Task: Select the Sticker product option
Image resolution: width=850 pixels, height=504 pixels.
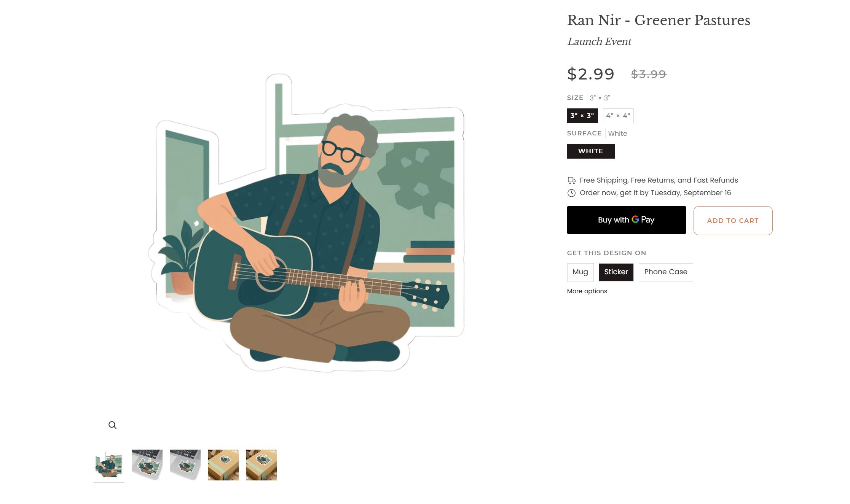Action: [616, 272]
